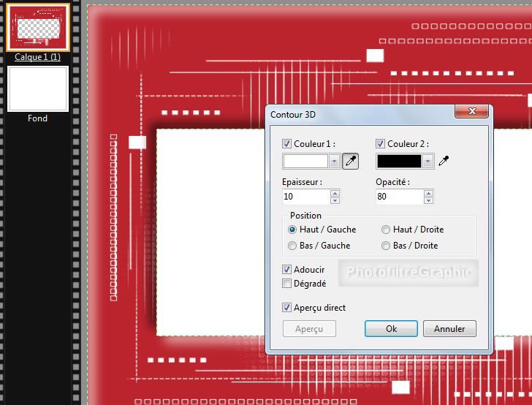Close the Contour 3D dialog
Viewport: 532px width, 405px height.
[x=471, y=112]
